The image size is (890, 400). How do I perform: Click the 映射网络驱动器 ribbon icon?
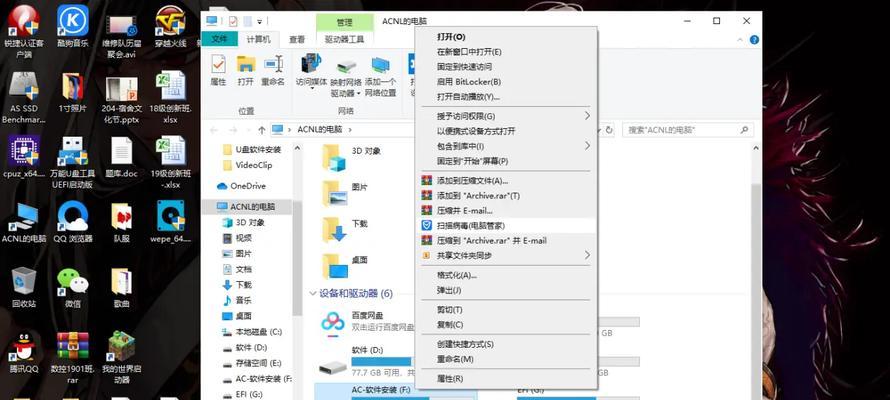point(346,77)
